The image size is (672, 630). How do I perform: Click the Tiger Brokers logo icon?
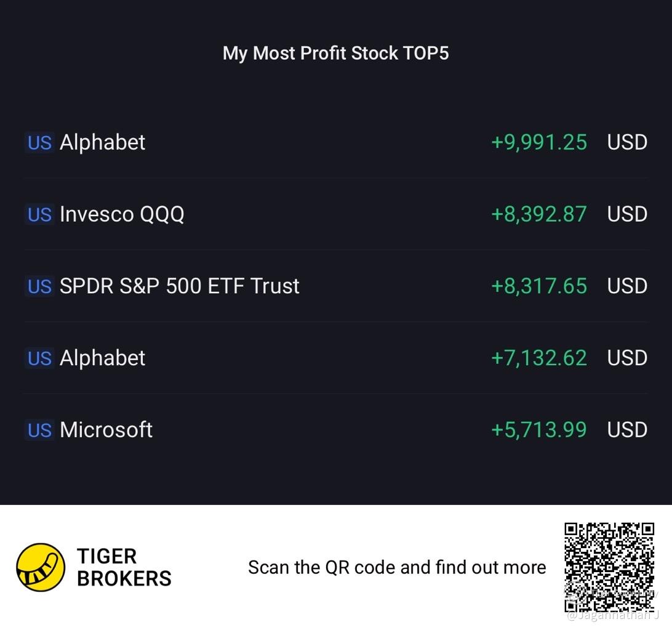[x=41, y=567]
